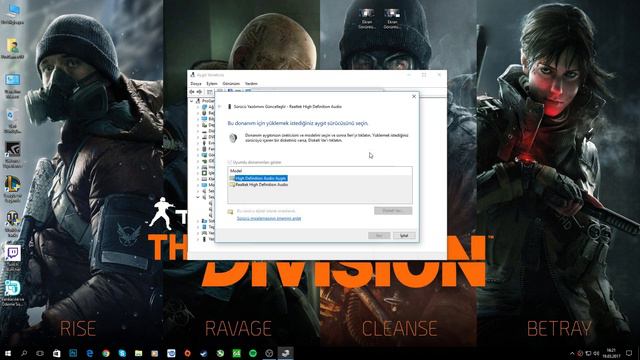Show hidden system tray icons
Screen dimensions: 640x360
(x=572, y=353)
